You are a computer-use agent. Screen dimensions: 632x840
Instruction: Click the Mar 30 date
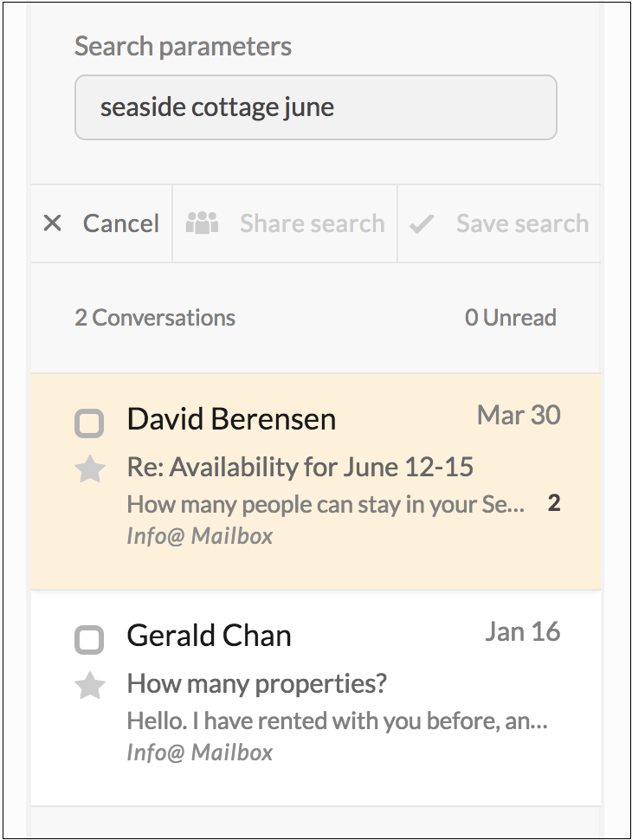coord(519,415)
